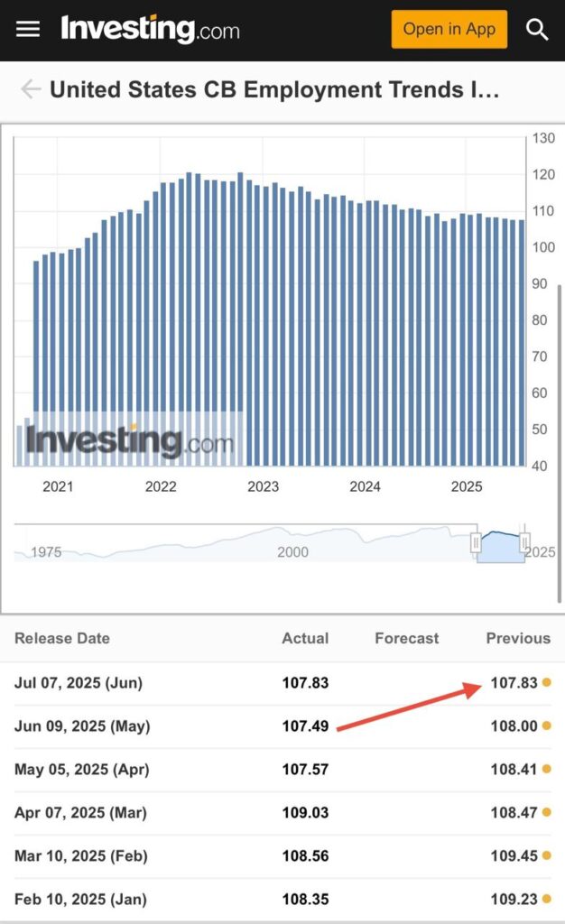Click the 2000 label in the navigator

pos(292,552)
